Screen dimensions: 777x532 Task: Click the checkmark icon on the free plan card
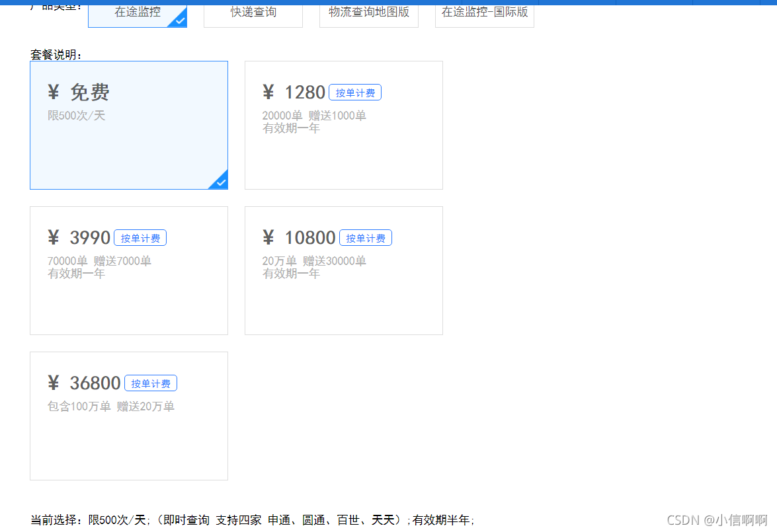point(219,181)
